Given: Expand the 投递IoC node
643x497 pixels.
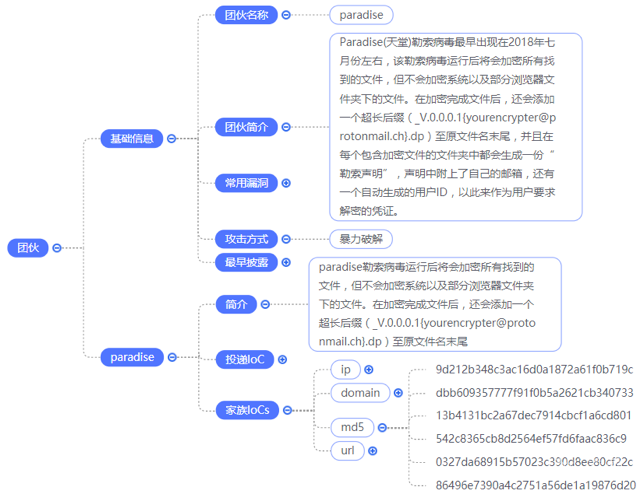Looking at the screenshot, I should tap(283, 360).
